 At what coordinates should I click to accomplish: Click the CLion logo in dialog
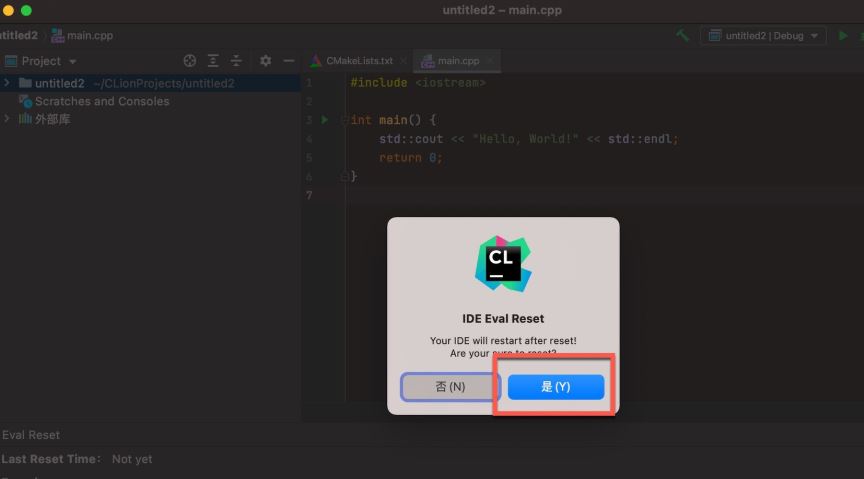point(503,264)
